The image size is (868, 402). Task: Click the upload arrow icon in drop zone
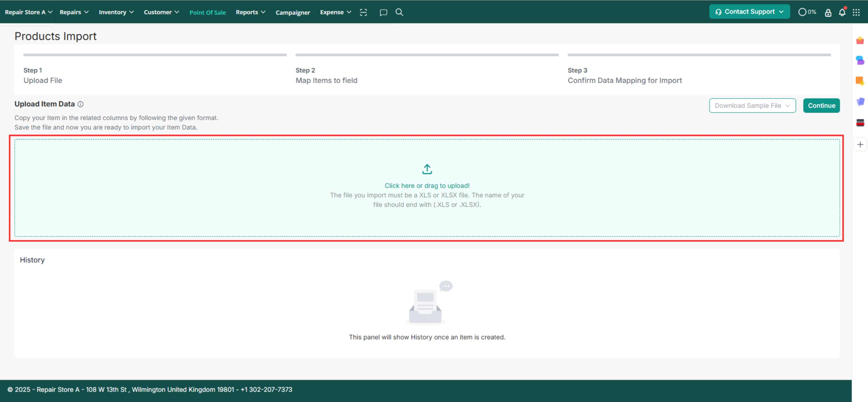[427, 169]
